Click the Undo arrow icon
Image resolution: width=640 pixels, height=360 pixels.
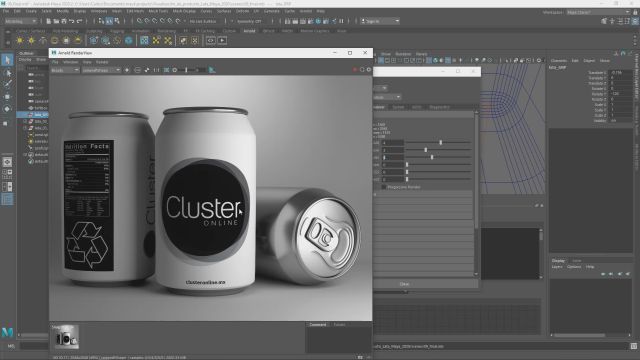click(x=72, y=21)
